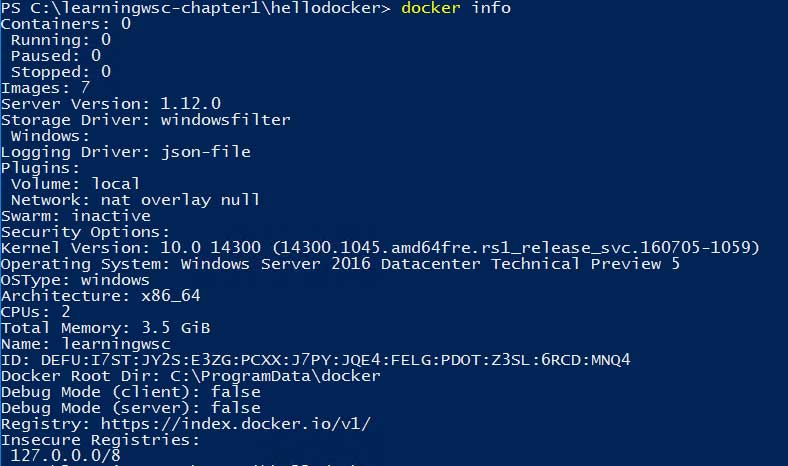Click the "json-file" logging driver value
This screenshot has height=466, width=788.
pyautogui.click(x=206, y=152)
